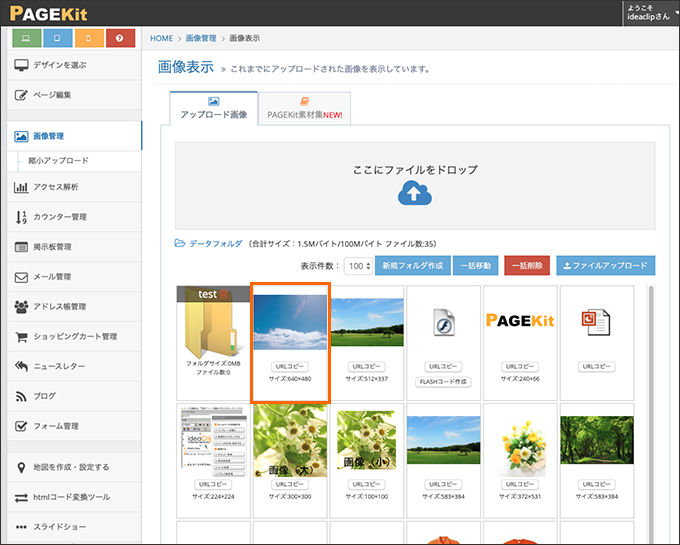
Task: Copy URL of the 640×480 sky image
Action: (290, 367)
